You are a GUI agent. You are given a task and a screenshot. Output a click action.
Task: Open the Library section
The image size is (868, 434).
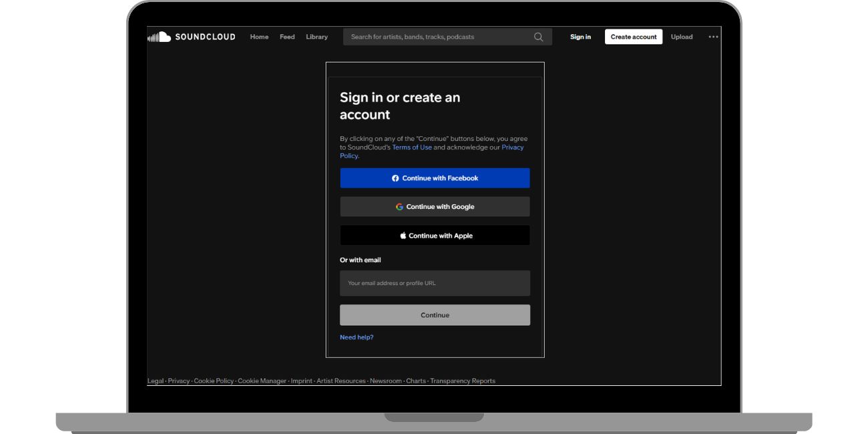(x=317, y=37)
